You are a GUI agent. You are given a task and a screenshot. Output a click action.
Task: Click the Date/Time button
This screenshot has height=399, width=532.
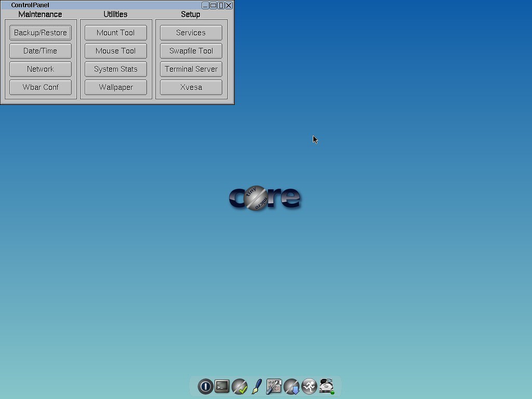pos(41,51)
